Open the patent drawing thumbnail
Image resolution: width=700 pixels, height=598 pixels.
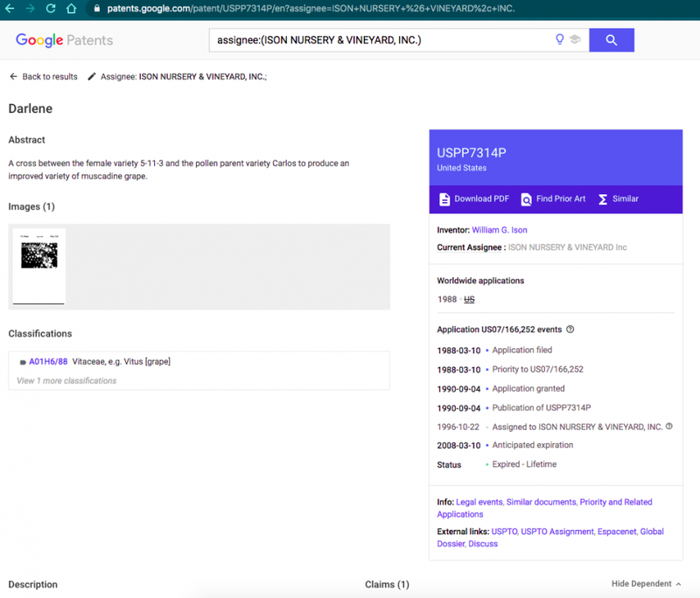pyautogui.click(x=38, y=267)
